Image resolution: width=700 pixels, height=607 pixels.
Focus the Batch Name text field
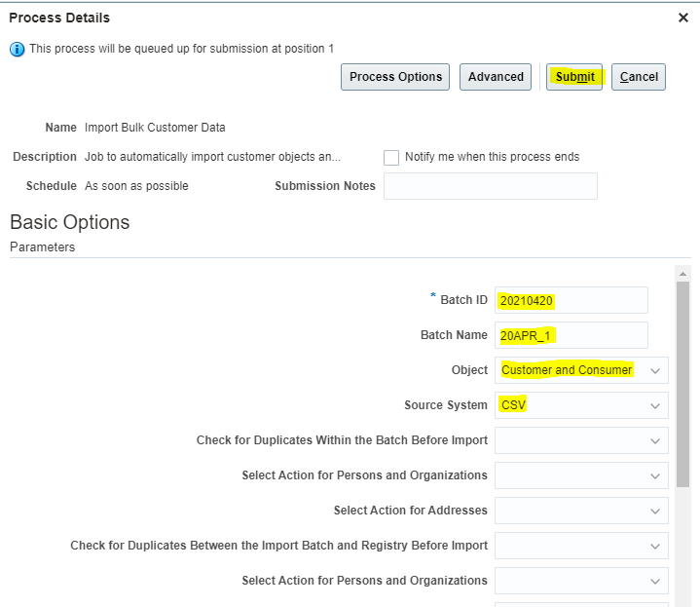point(571,335)
